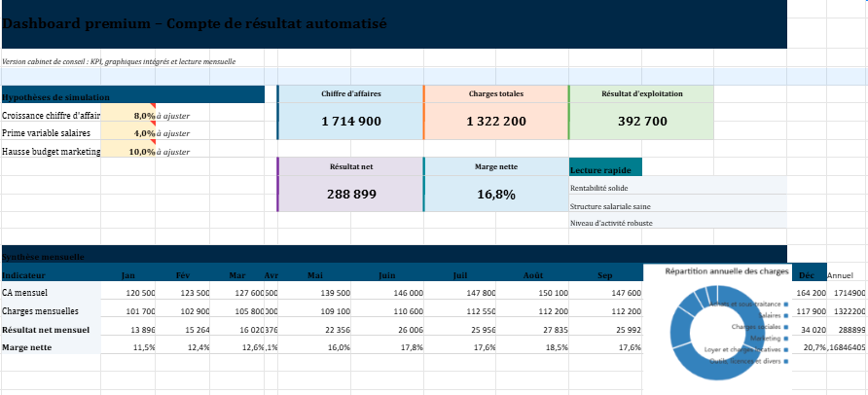The height and width of the screenshot is (395, 868).
Task: Click the Salaires legend marker in chart
Action: pyautogui.click(x=785, y=315)
